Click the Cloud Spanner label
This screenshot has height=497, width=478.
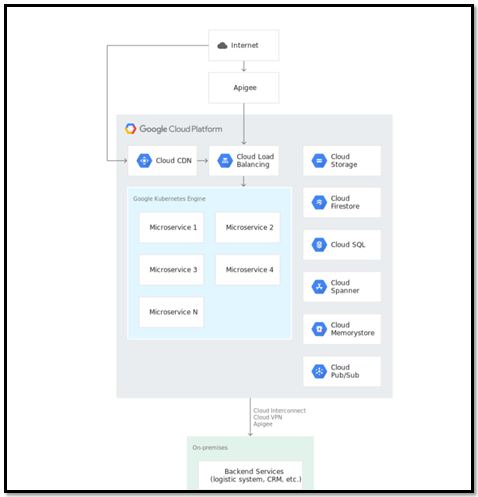(x=345, y=287)
